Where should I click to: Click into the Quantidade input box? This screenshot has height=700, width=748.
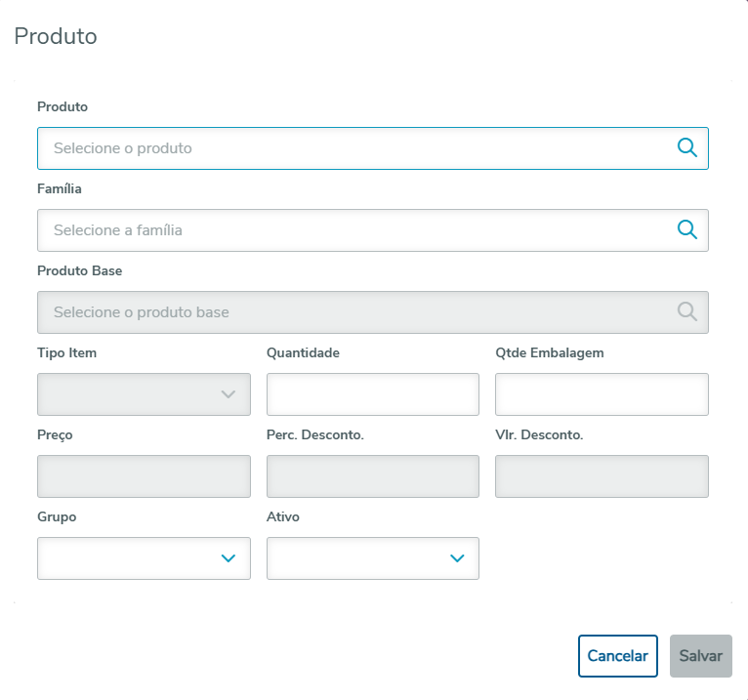click(372, 394)
